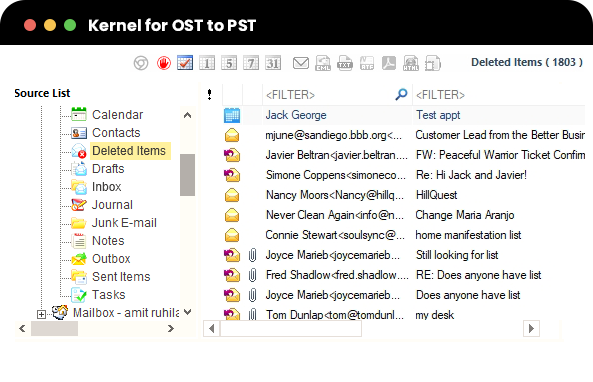Save as TXT file icon
Image resolution: width=593 pixels, height=382 pixels.
click(345, 63)
